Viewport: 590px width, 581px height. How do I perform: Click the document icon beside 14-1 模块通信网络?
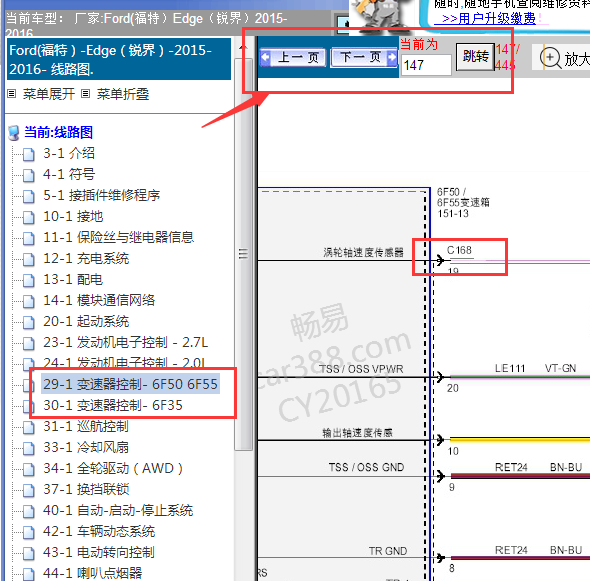(x=29, y=301)
